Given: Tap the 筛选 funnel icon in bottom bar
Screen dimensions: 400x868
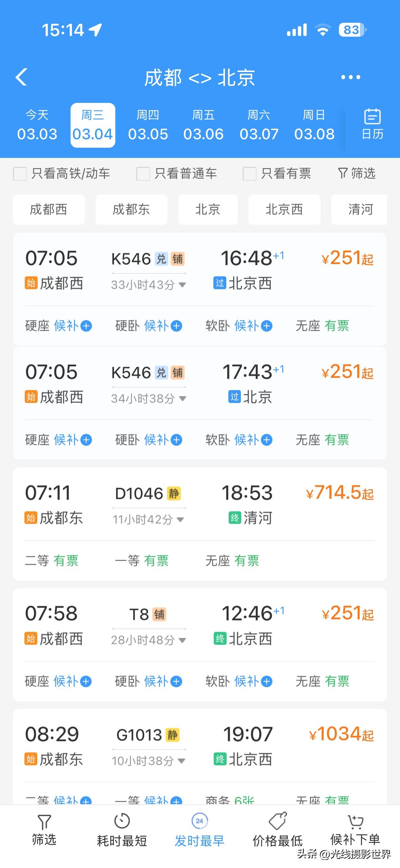Looking at the screenshot, I should (x=44, y=822).
